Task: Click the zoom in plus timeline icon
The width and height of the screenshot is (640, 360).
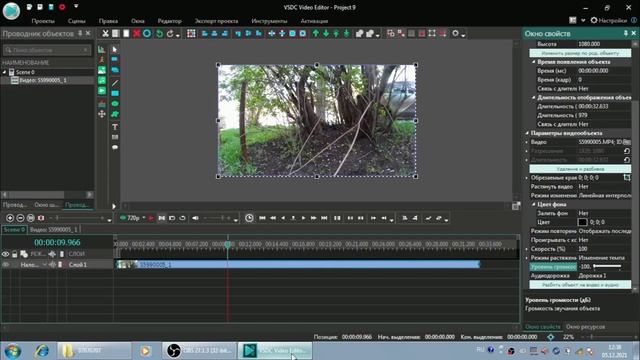Action: point(10,218)
